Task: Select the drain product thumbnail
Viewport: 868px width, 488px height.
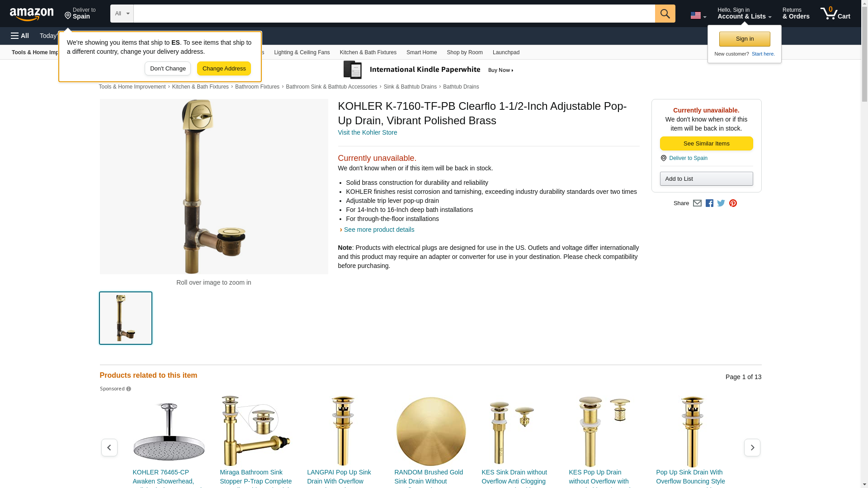Action: coord(126,318)
